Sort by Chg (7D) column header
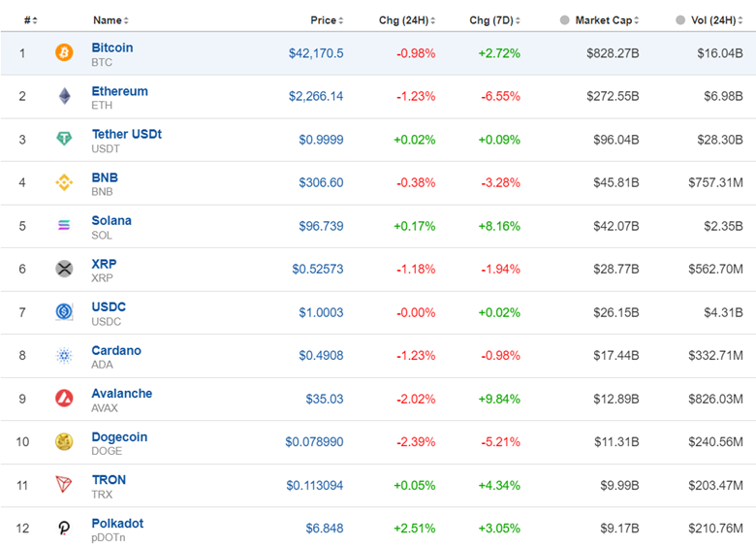The height and width of the screenshot is (546, 756). (493, 20)
